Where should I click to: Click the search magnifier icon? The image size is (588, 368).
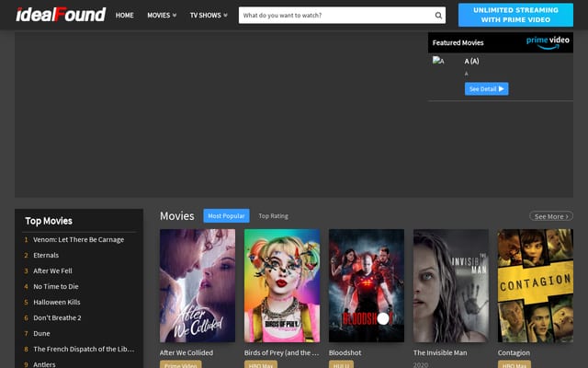click(x=438, y=16)
